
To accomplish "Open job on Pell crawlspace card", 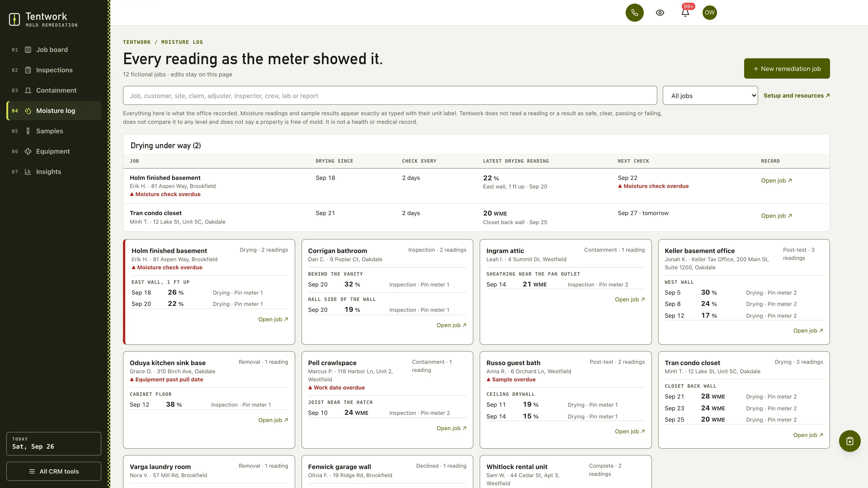I will [452, 428].
